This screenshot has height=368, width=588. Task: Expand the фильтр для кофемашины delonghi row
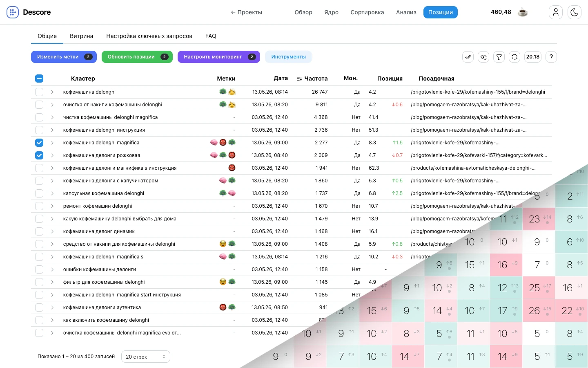[52, 282]
